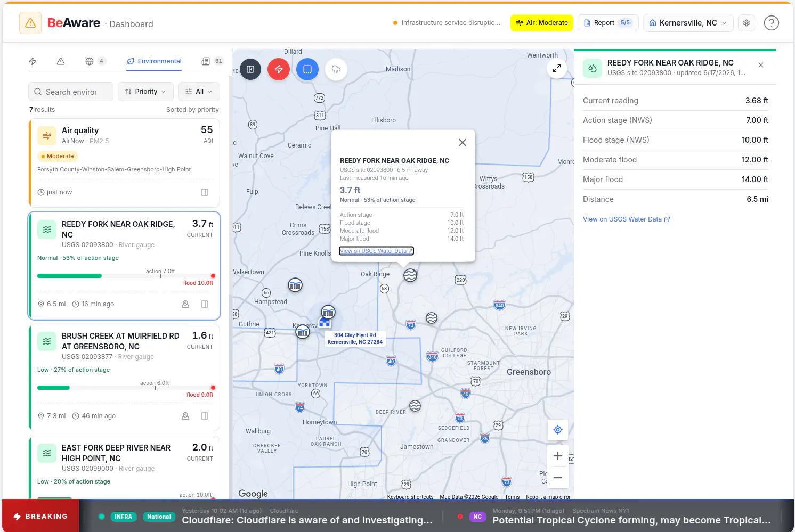The width and height of the screenshot is (795, 532).
Task: Toggle the red lightning alerts map layer
Action: (x=279, y=69)
